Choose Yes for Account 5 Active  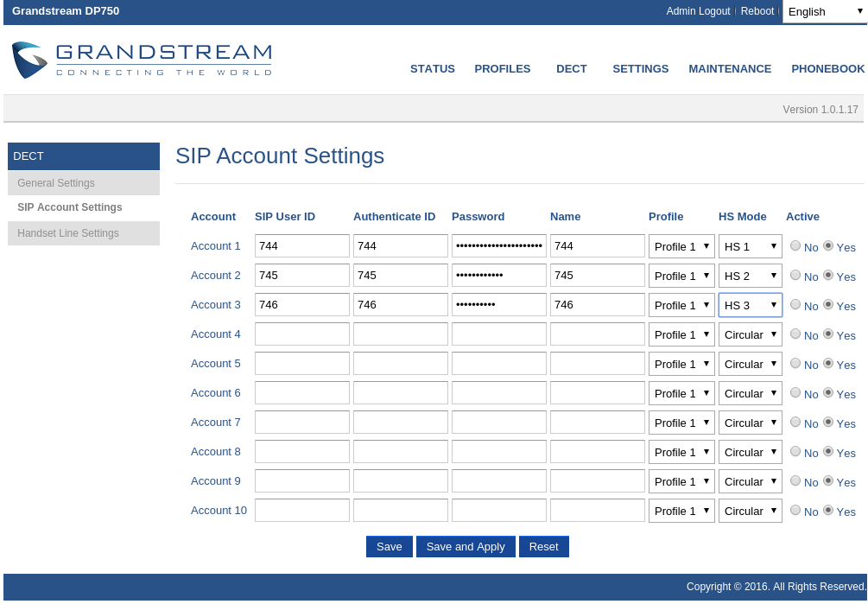pyautogui.click(x=828, y=363)
